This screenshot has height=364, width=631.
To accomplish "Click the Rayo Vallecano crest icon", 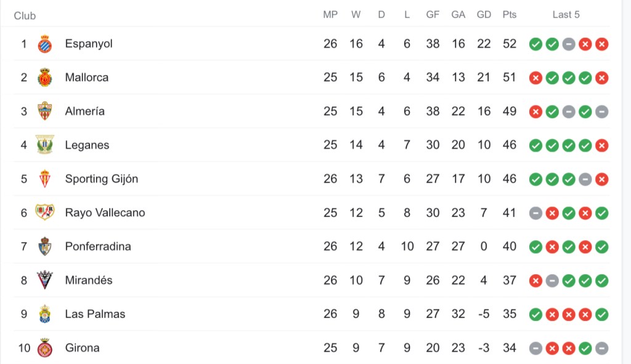I will pyautogui.click(x=44, y=212).
